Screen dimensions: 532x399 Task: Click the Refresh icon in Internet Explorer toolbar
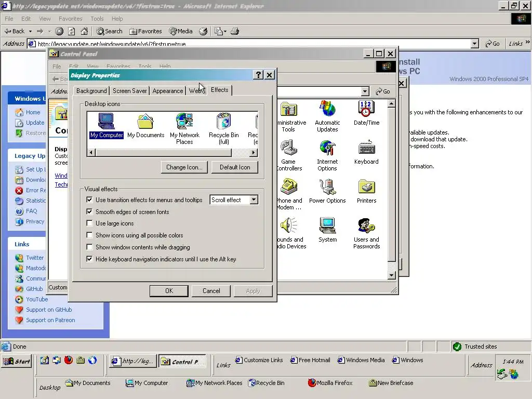pos(72,31)
